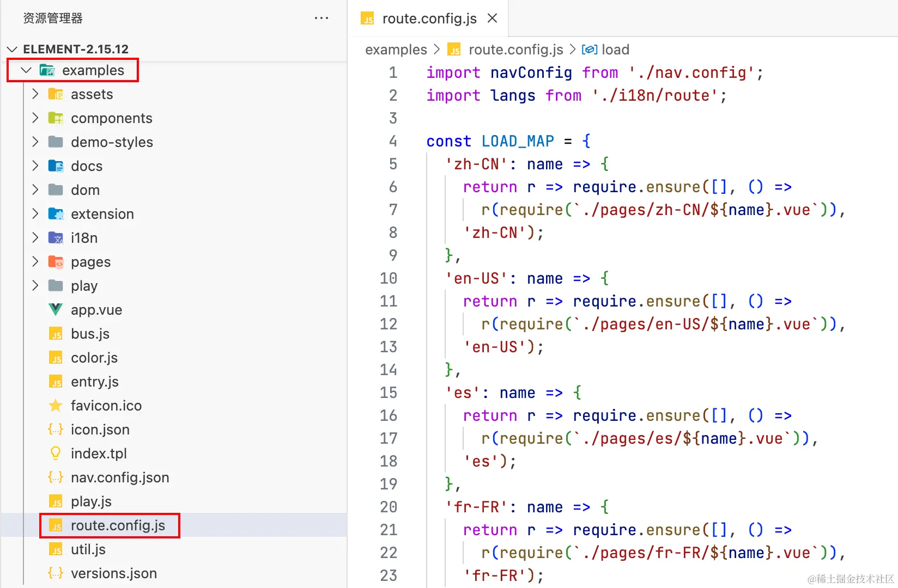The width and height of the screenshot is (898, 588).
Task: Open the color.js file
Action: 94,358
